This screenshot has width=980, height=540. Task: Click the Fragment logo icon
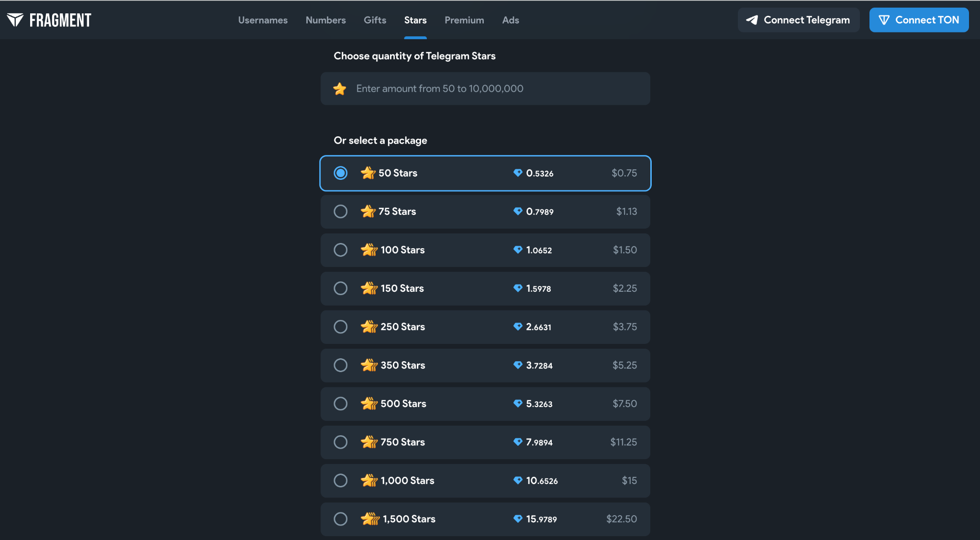(15, 20)
